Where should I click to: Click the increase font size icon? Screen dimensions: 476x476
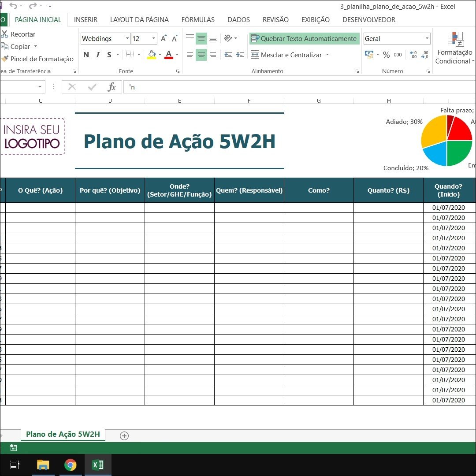click(164, 39)
